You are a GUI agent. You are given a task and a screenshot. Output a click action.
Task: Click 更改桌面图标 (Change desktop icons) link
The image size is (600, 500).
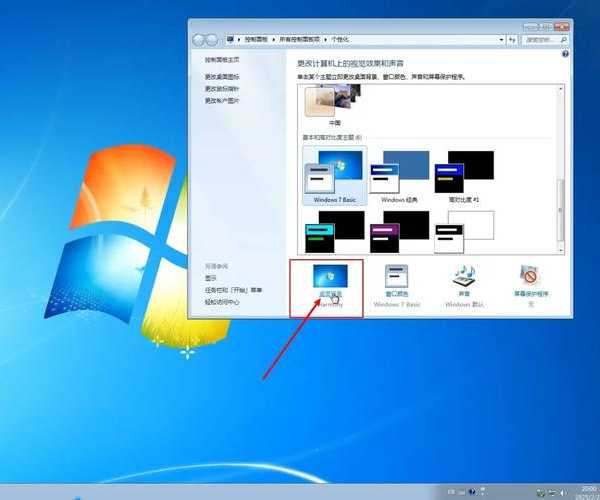coord(223,76)
